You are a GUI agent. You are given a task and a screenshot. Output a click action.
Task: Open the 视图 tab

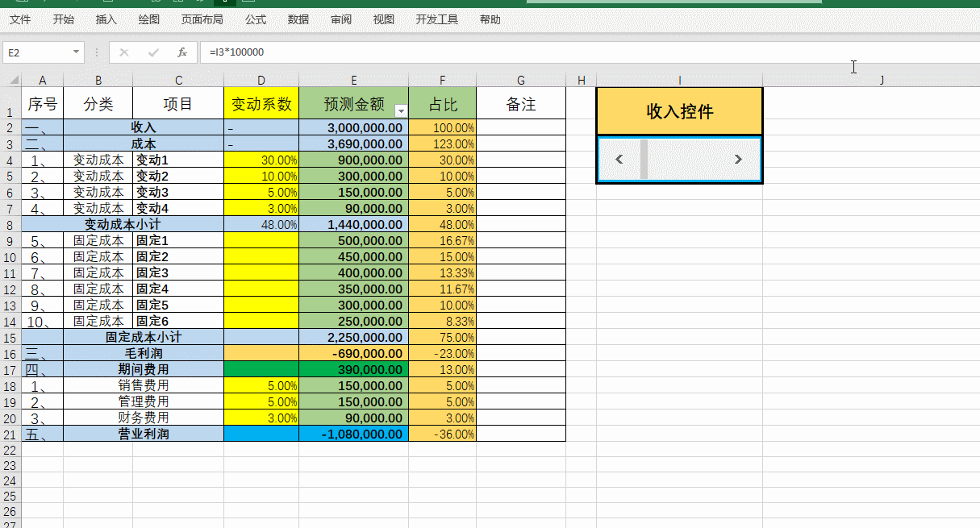click(x=384, y=19)
